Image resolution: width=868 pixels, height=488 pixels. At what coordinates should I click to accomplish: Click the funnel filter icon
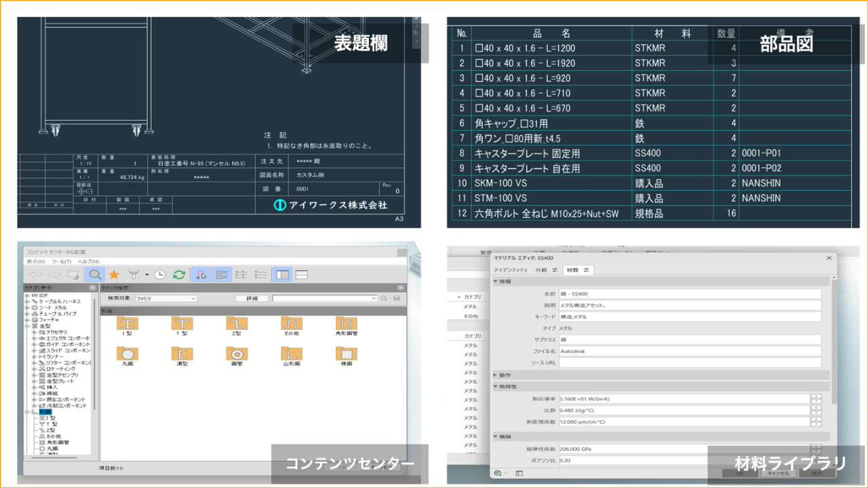click(134, 274)
